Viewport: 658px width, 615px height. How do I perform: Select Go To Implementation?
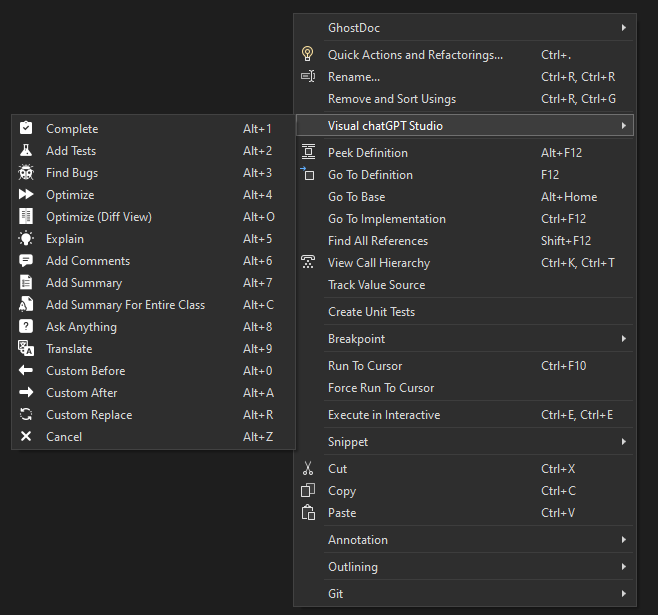coord(465,219)
